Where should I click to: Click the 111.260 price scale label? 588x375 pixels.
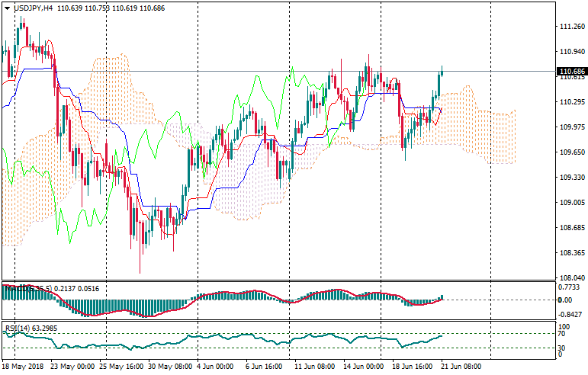click(x=573, y=27)
